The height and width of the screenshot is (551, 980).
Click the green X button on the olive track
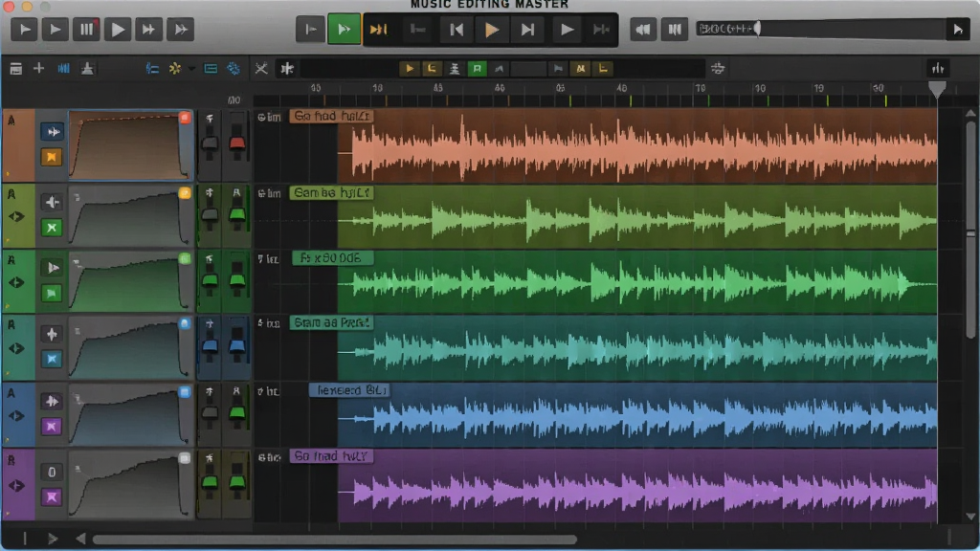(x=52, y=228)
